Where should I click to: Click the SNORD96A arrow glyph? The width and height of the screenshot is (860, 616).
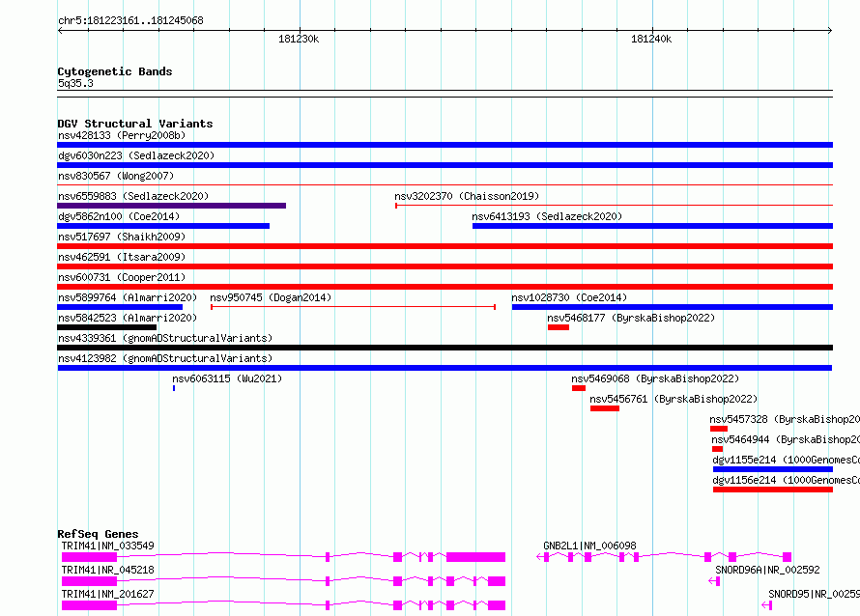(714, 581)
